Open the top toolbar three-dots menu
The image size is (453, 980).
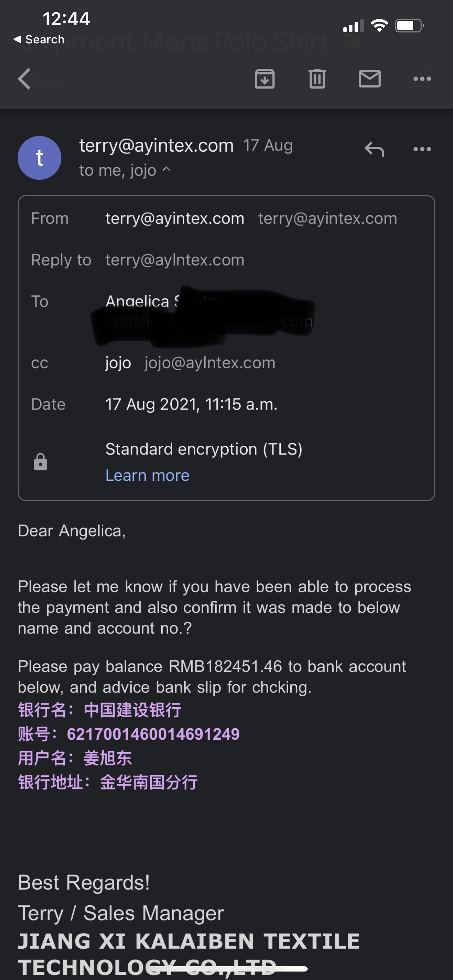coord(422,79)
